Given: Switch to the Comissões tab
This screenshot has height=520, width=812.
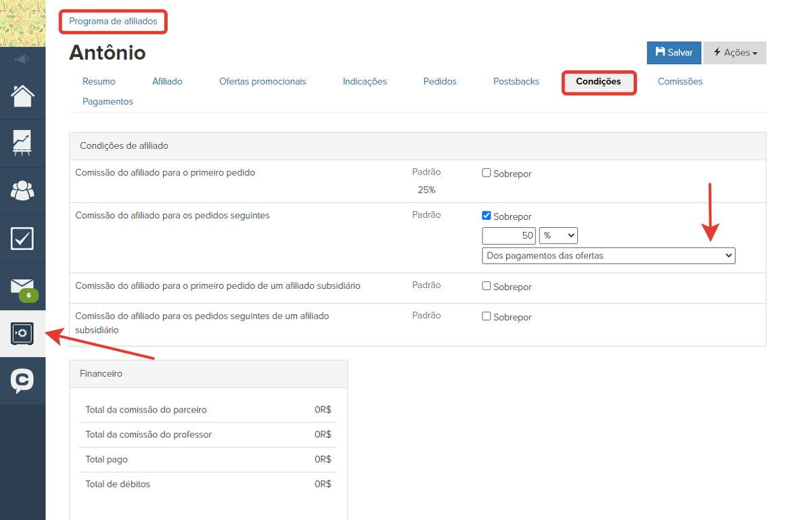Looking at the screenshot, I should click(x=680, y=82).
